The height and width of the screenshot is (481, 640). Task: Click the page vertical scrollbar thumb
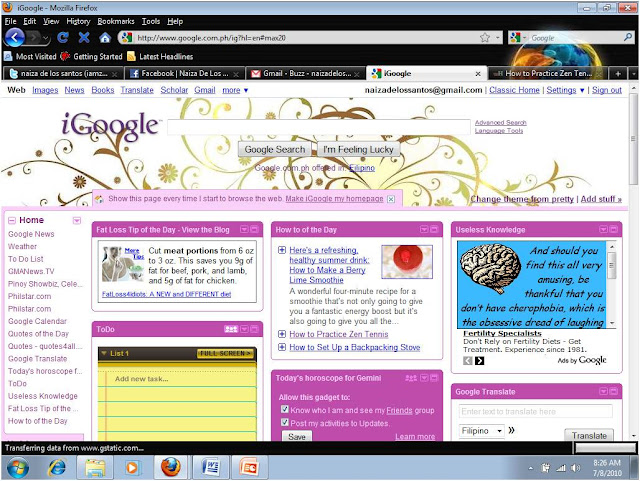point(633,139)
